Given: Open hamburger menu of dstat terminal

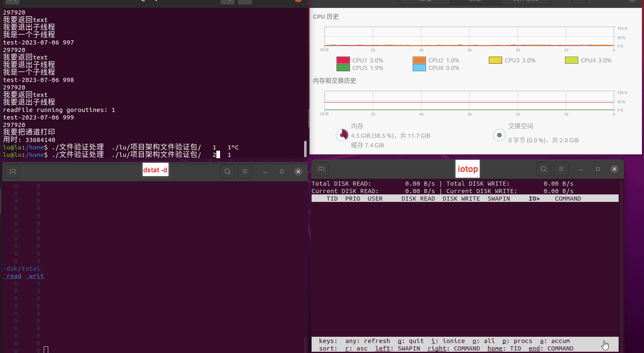Looking at the screenshot, I should point(245,172).
